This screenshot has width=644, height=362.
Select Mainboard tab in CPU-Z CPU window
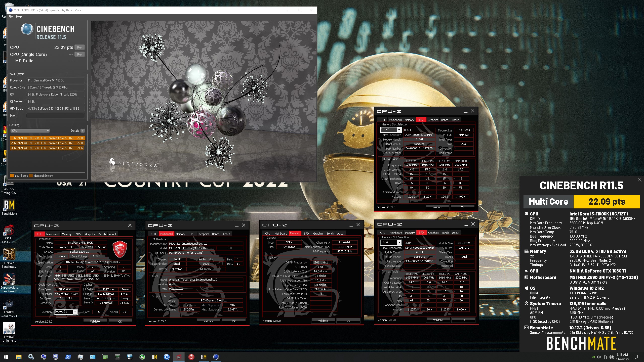tap(53, 234)
